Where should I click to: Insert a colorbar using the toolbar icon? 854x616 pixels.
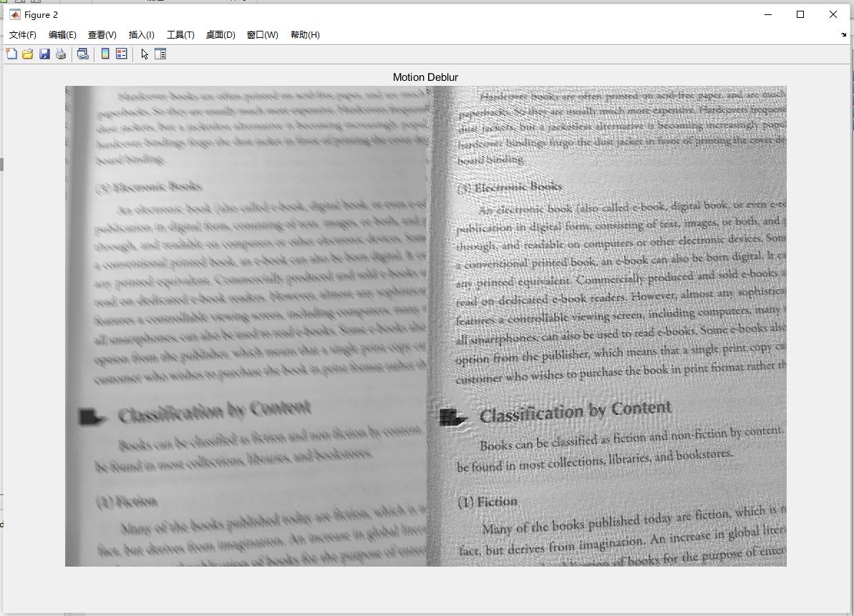[x=105, y=54]
